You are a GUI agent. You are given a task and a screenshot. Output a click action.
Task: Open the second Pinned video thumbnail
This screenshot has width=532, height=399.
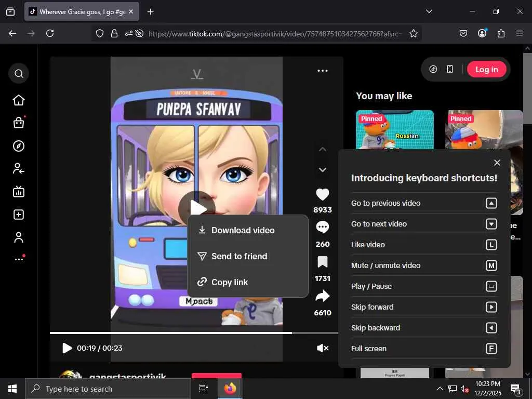click(x=484, y=129)
